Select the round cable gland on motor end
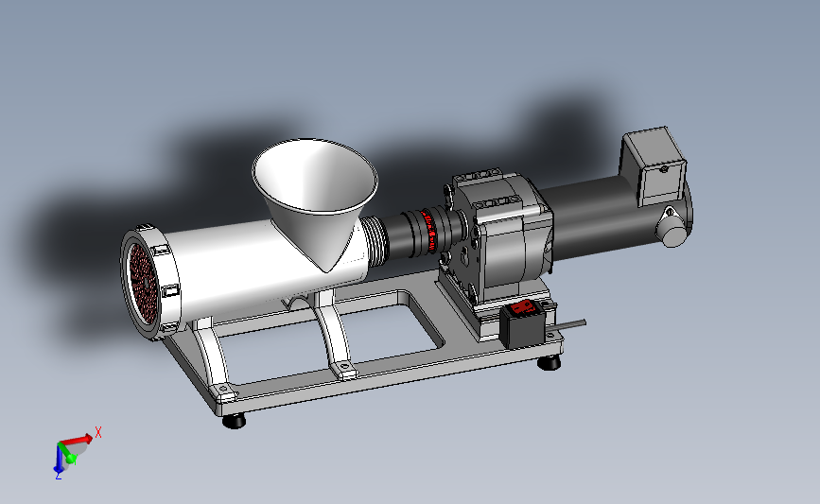The height and width of the screenshot is (504, 820). point(672,230)
